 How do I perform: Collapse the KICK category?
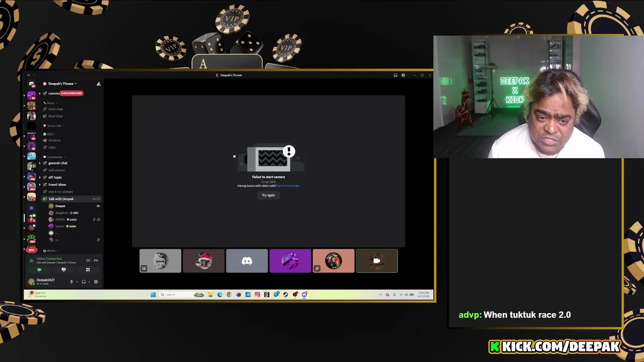point(49,134)
